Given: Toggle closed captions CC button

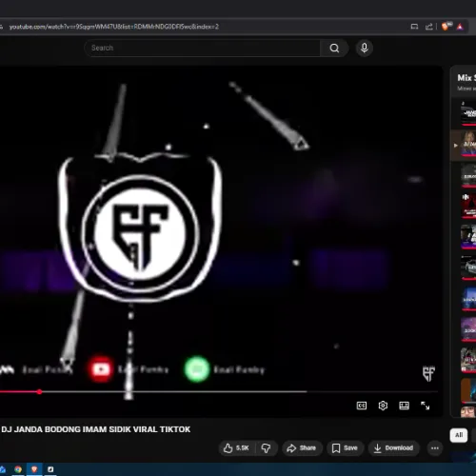Looking at the screenshot, I should (x=362, y=406).
